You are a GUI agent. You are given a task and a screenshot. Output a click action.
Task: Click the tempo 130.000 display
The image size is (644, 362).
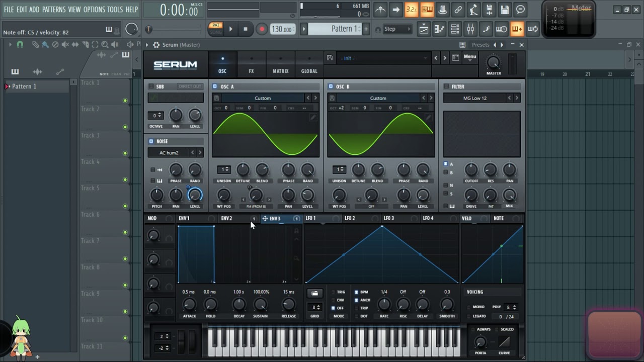pos(282,29)
